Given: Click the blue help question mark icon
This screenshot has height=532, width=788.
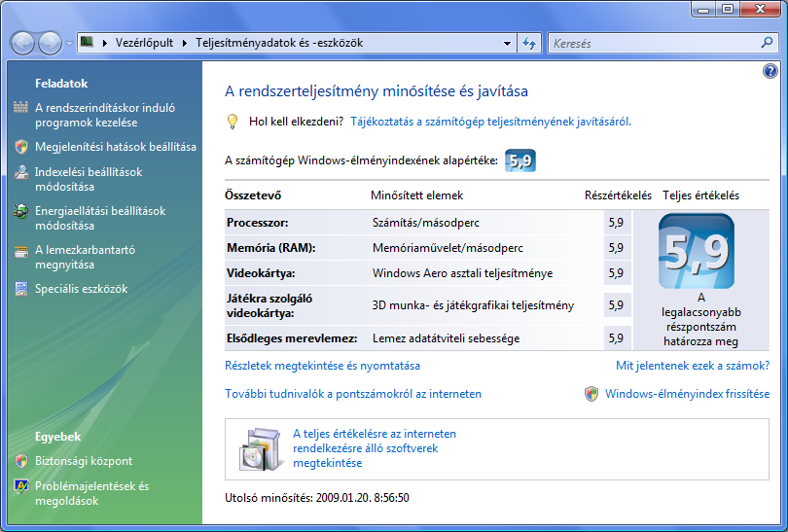Looking at the screenshot, I should [770, 71].
